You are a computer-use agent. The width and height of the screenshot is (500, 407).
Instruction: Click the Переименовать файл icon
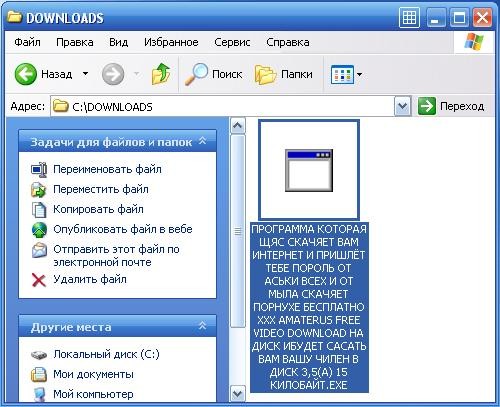(39, 169)
